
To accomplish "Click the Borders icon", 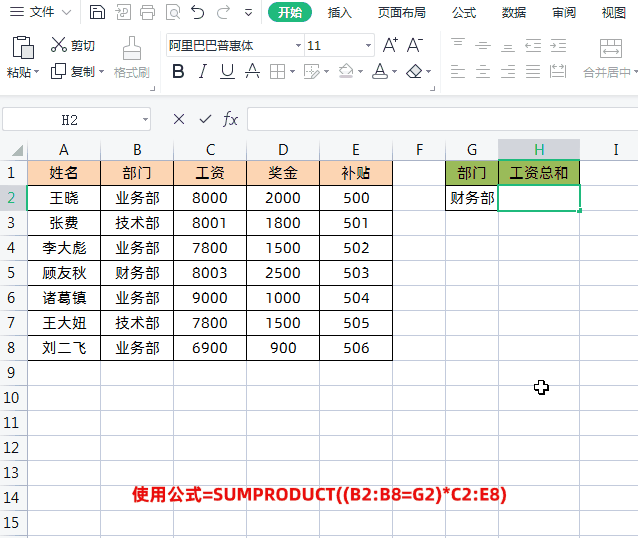I will point(277,72).
